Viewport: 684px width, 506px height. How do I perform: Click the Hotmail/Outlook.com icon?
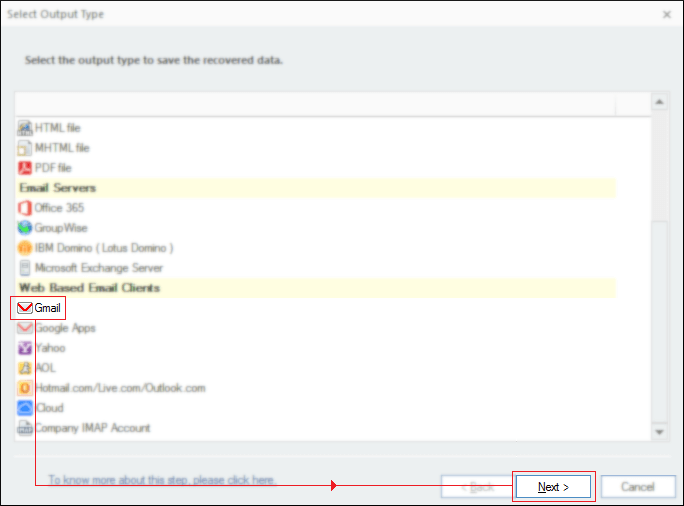click(x=24, y=388)
